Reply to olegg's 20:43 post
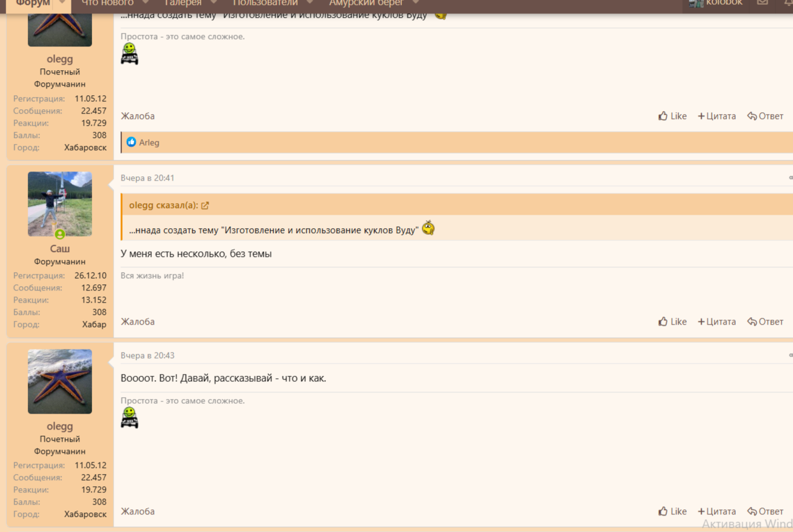This screenshot has height=532, width=793. click(x=765, y=511)
